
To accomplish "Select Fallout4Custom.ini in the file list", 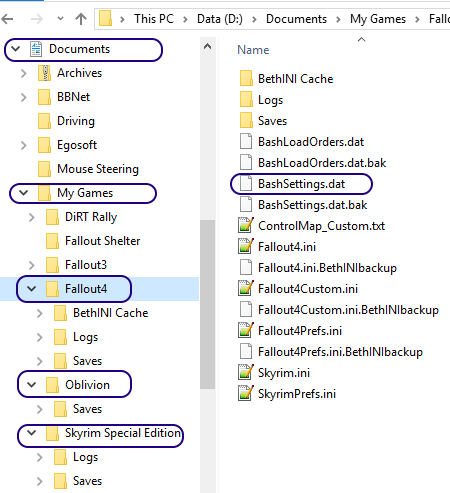I will (308, 289).
